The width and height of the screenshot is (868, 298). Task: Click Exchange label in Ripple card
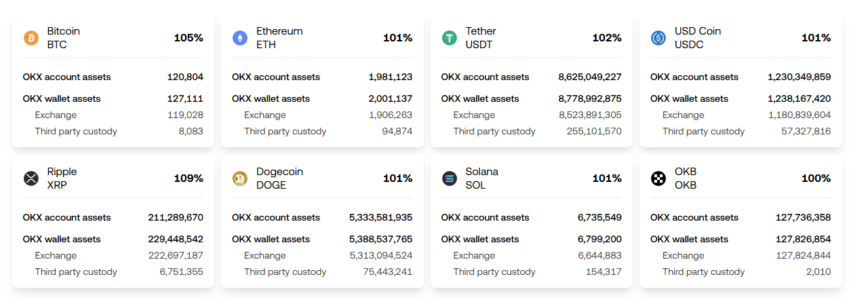point(56,256)
